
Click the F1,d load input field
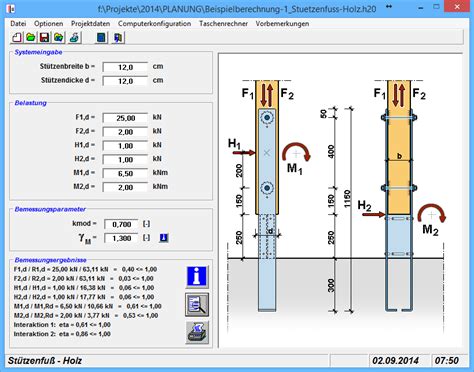(125, 118)
